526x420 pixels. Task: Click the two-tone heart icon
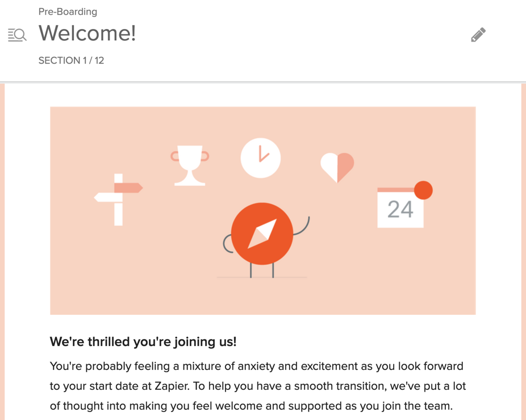[337, 168]
